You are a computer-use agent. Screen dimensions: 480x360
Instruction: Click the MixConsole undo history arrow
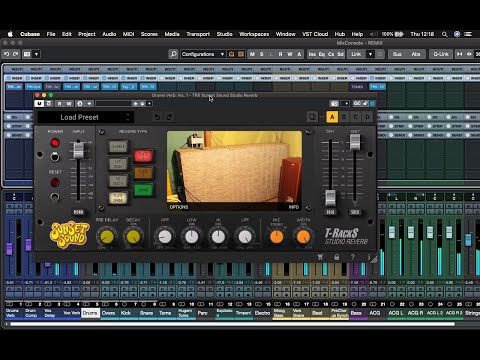7,54
